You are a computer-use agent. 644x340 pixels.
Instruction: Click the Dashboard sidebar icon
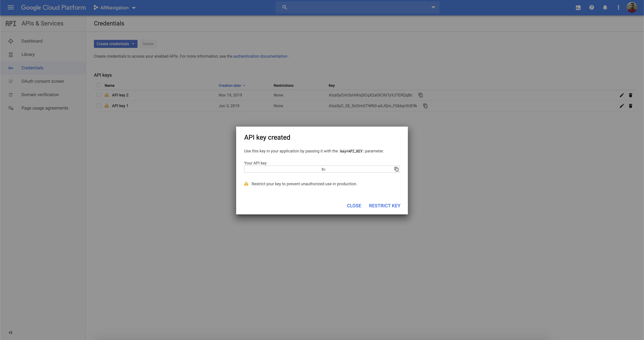pos(11,41)
